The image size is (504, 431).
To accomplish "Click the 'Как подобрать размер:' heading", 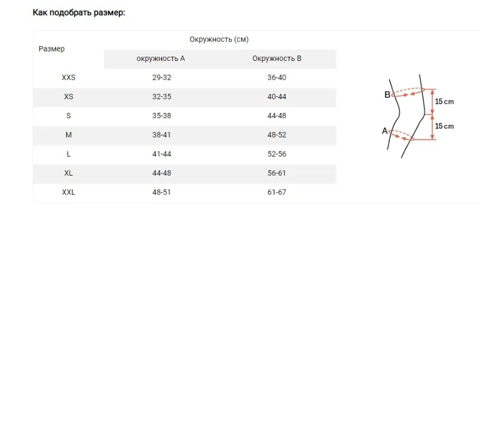I will [x=79, y=12].
